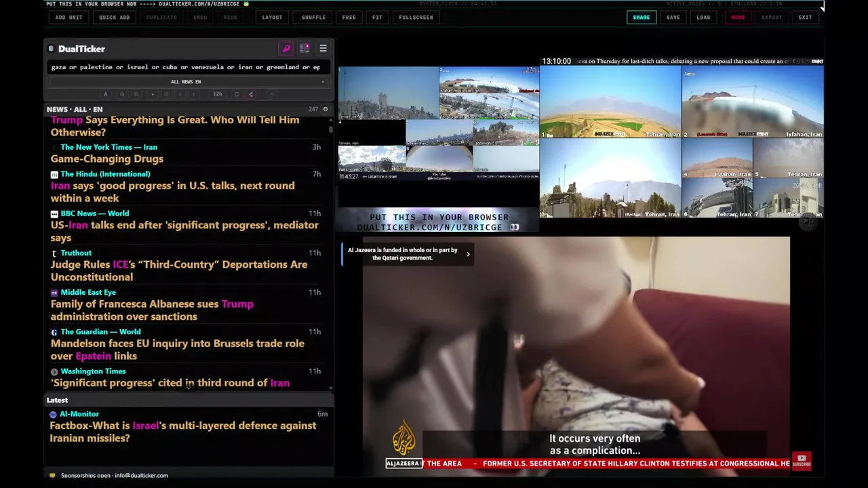Image resolution: width=868 pixels, height=488 pixels.
Task: Click Truthout source icon
Action: click(x=54, y=253)
